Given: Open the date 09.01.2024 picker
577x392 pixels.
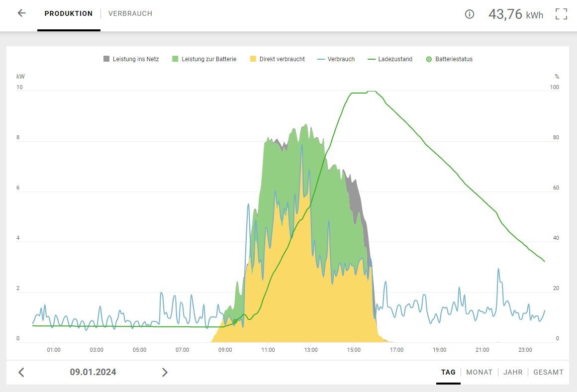Looking at the screenshot, I should click(93, 372).
